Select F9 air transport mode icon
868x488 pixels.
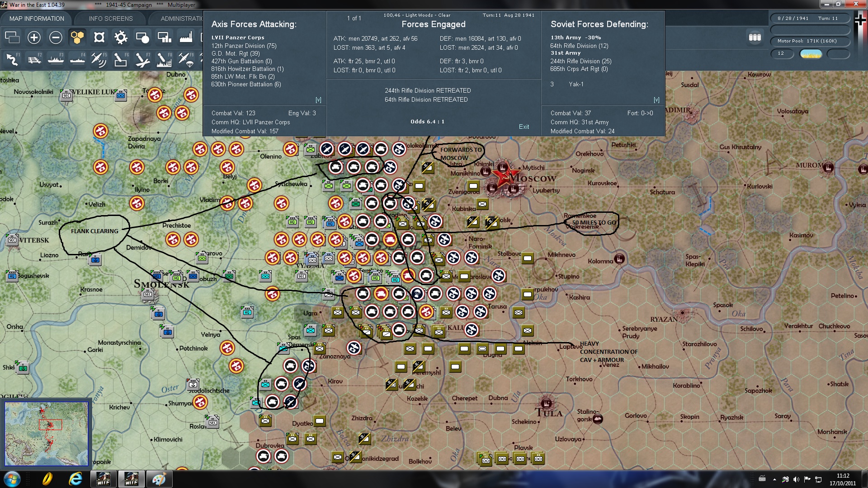pos(186,59)
